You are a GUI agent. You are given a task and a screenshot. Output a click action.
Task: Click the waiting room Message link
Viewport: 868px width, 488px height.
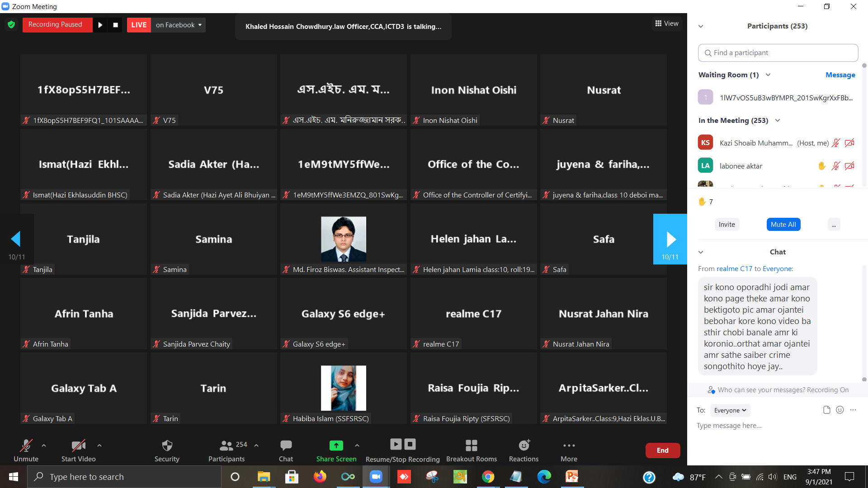pos(840,75)
